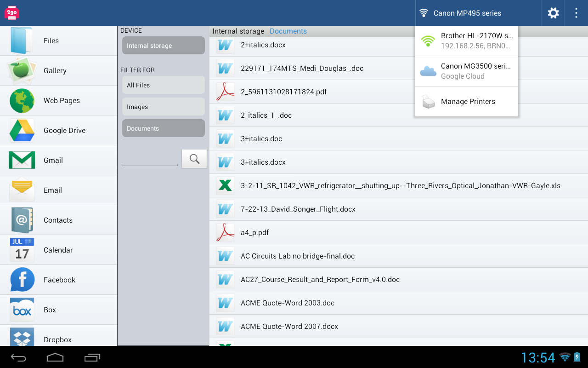Click the Word icon for 2+italics.docx
The width and height of the screenshot is (588, 368).
(x=225, y=45)
